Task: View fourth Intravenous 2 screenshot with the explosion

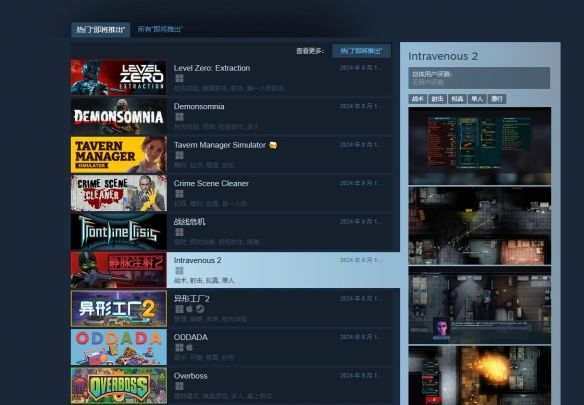Action: (479, 376)
